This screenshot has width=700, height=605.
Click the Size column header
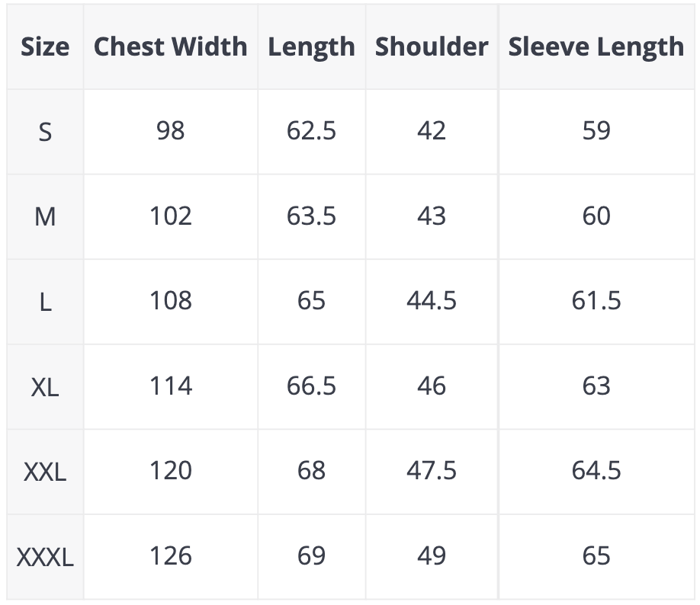coord(45,46)
